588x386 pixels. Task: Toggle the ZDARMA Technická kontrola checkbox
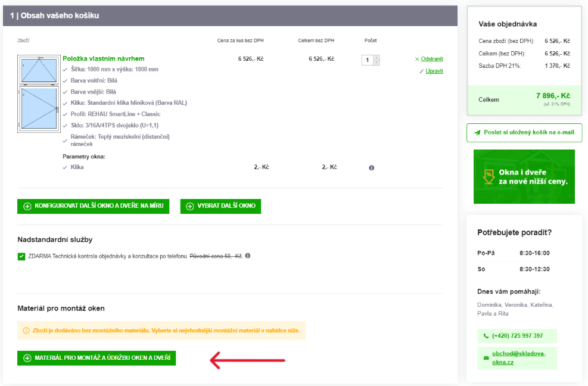22,256
